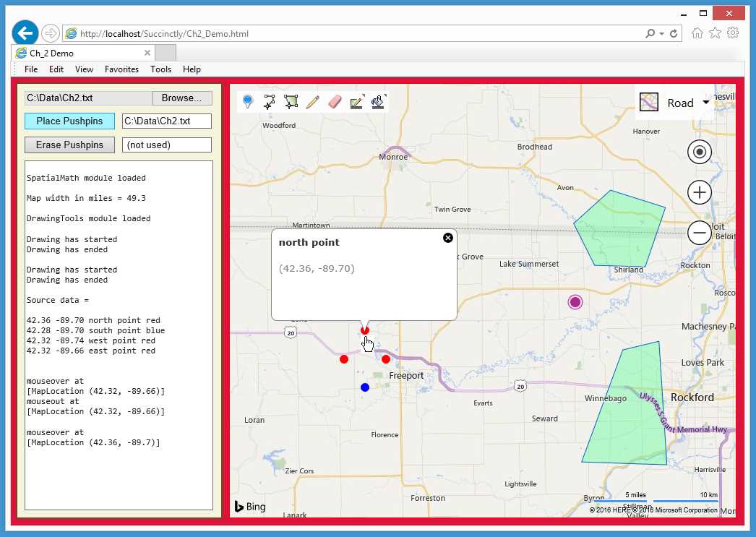Open the Favorites menu
The image size is (756, 537).
click(121, 69)
